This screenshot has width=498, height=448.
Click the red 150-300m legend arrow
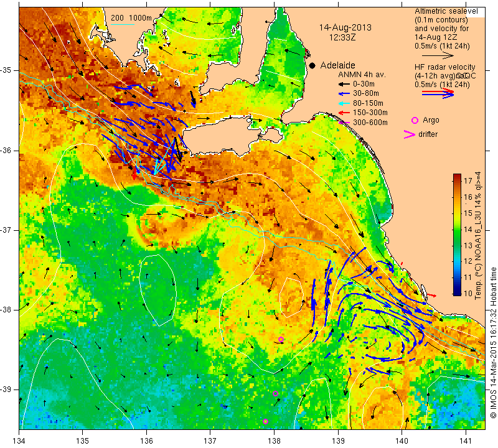click(344, 113)
